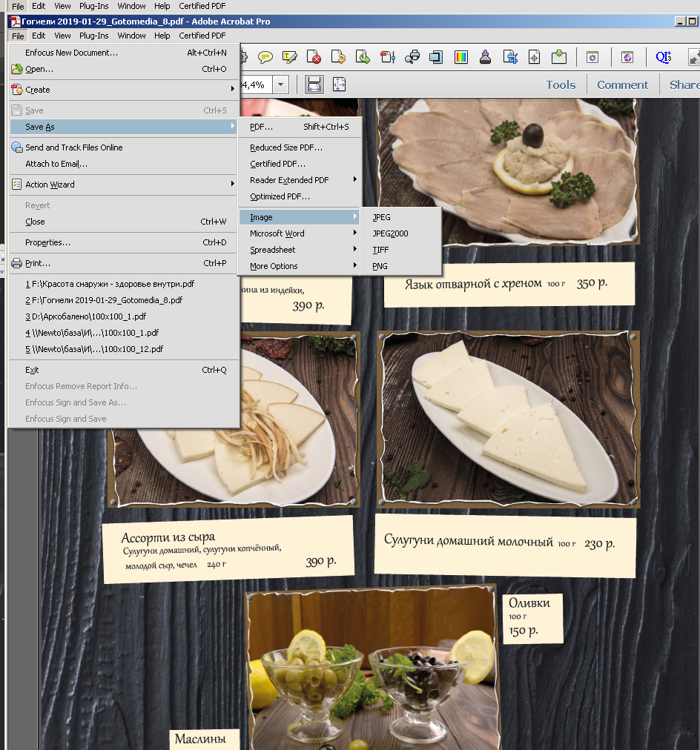The height and width of the screenshot is (750, 700).
Task: Click the fit one full page icon
Action: [339, 84]
